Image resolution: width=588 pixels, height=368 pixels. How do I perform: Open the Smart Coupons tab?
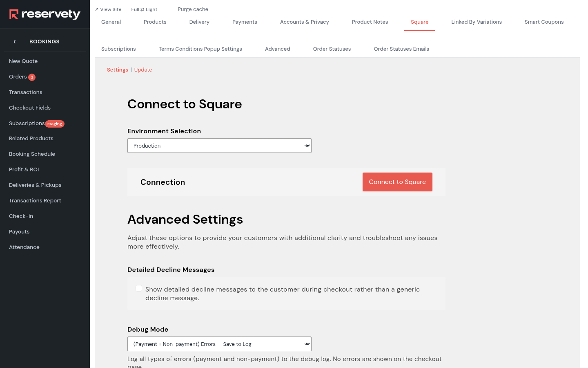tap(544, 22)
